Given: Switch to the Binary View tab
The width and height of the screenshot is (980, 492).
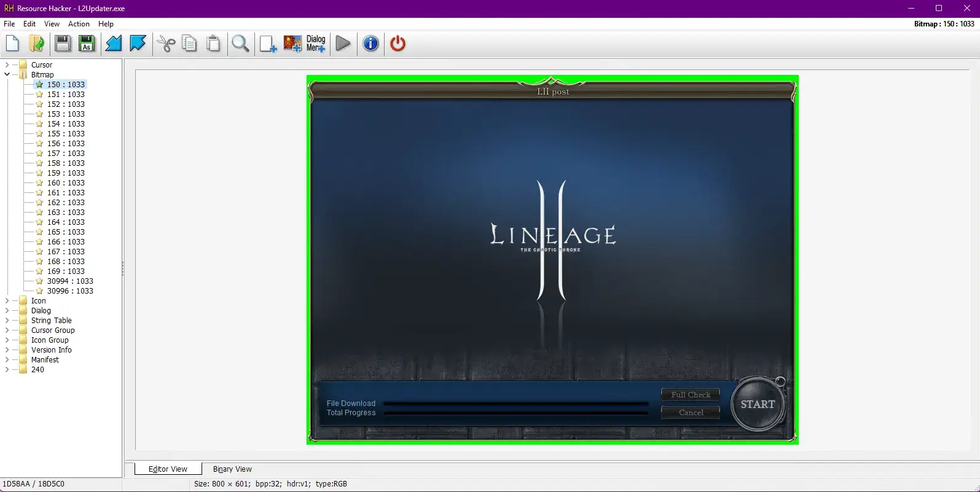Looking at the screenshot, I should (232, 469).
